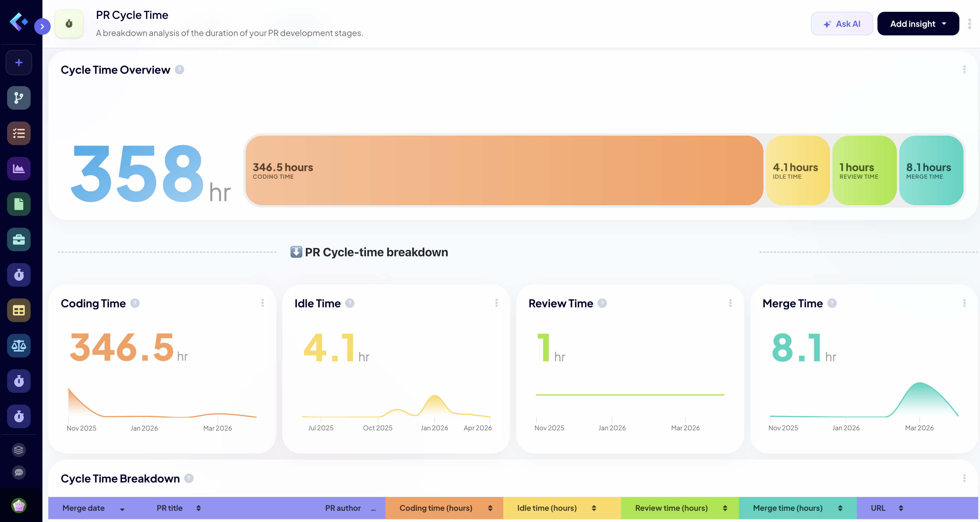Open the table grid icon in sidebar
980x522 pixels.
coord(19,310)
